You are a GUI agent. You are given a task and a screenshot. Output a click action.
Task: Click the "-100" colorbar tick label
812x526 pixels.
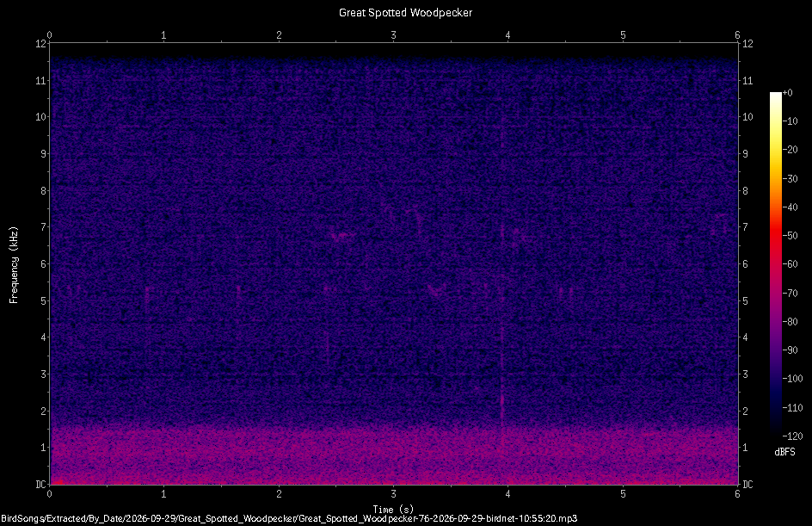792,379
